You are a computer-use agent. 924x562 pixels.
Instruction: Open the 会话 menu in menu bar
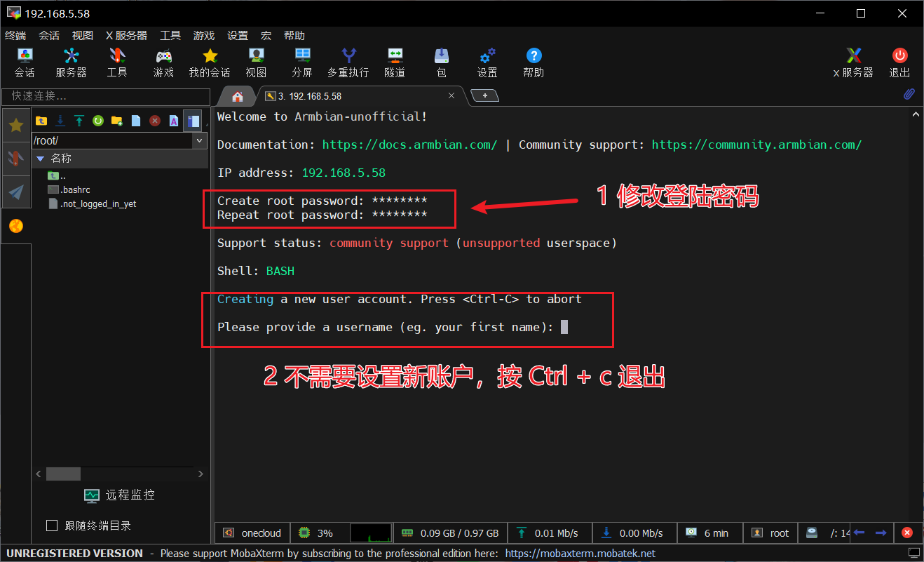(49, 36)
